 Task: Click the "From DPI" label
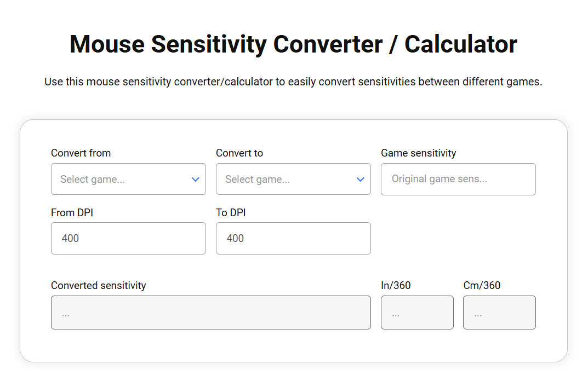pos(72,212)
